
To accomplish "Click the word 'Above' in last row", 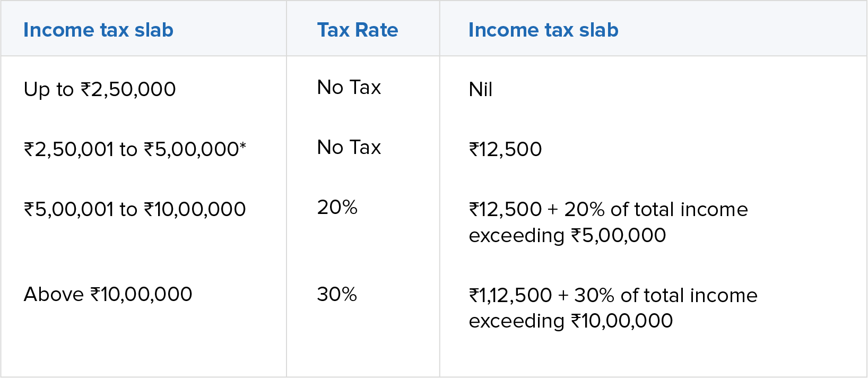I will (x=54, y=294).
